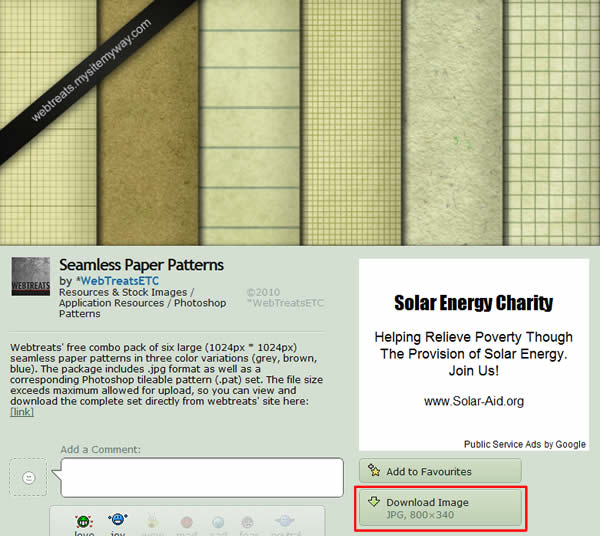
Task: Click Public Service Ads by Google
Action: pos(525,444)
